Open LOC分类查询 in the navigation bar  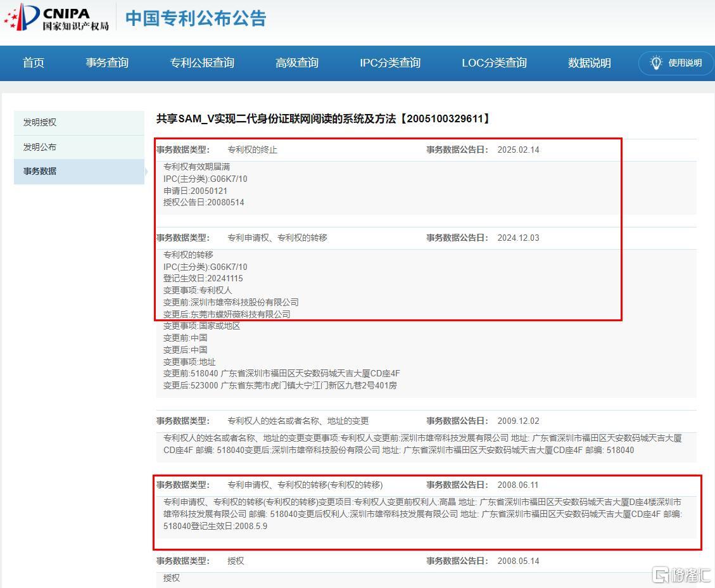[x=495, y=63]
